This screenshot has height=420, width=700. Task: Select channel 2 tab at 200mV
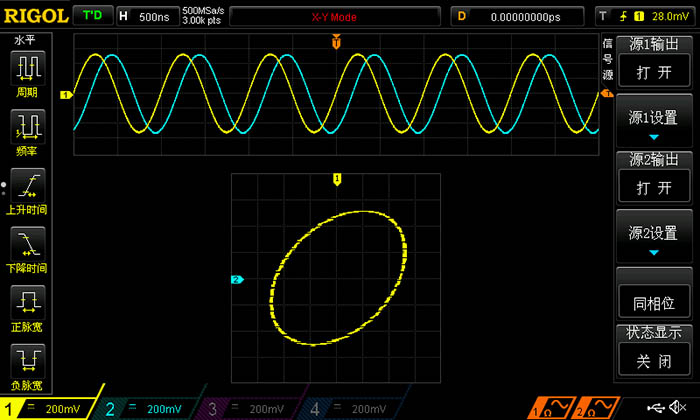point(150,408)
